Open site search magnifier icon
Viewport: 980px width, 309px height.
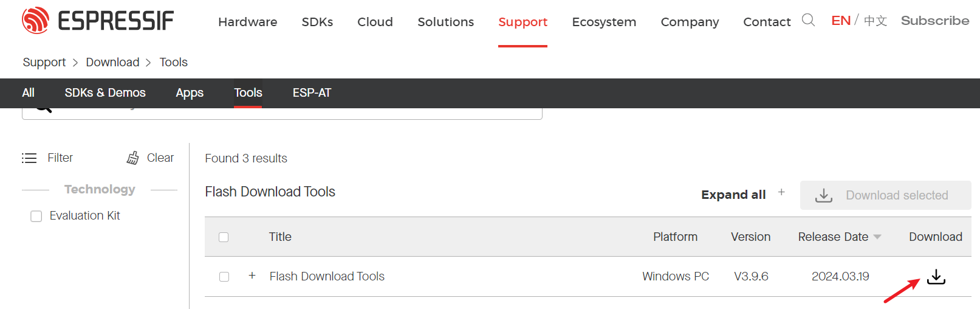point(807,21)
